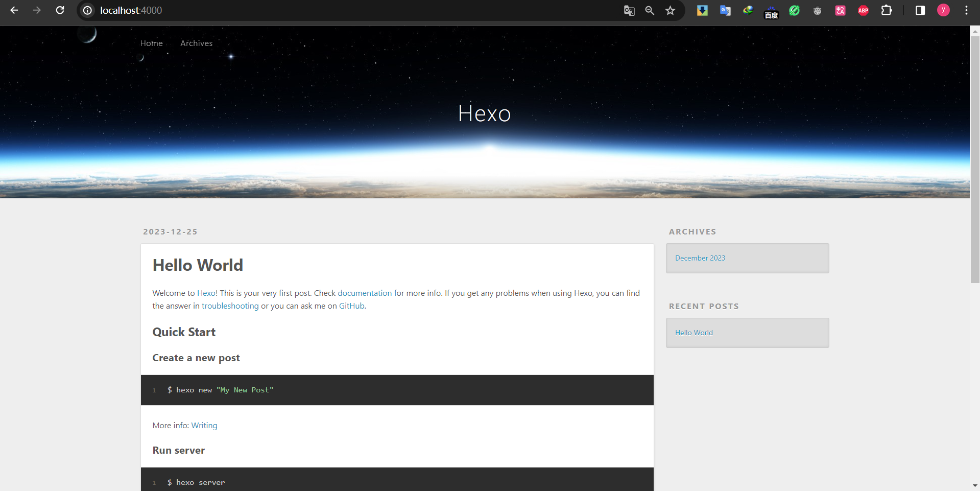
Task: Open Hello World in Recent Posts
Action: click(694, 333)
